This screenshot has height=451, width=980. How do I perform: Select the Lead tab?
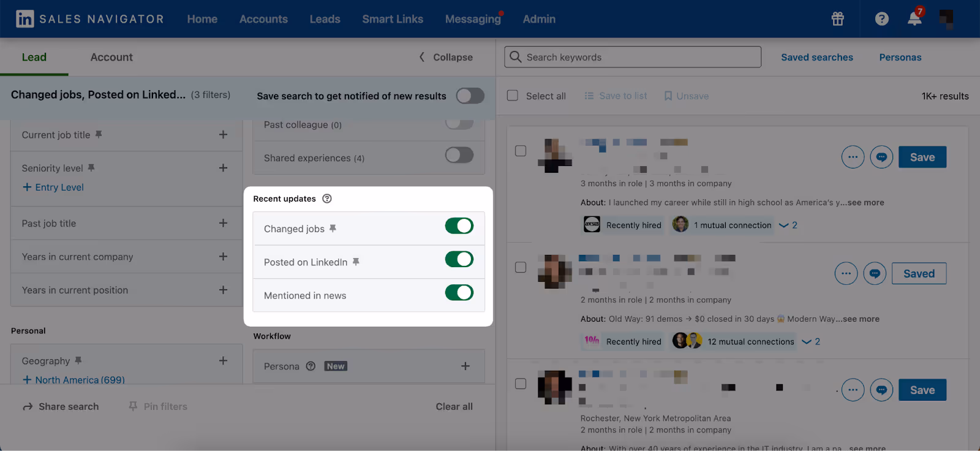tap(34, 57)
